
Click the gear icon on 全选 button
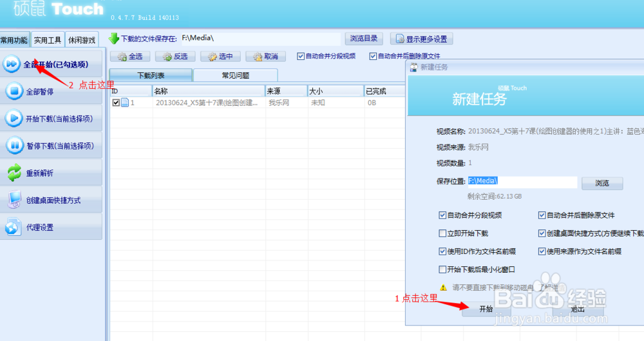coord(122,57)
